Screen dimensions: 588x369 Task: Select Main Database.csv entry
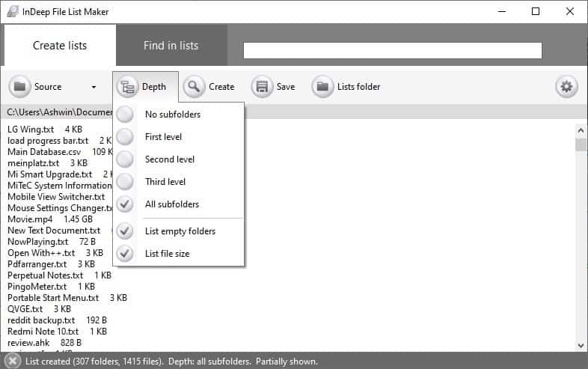coord(60,152)
